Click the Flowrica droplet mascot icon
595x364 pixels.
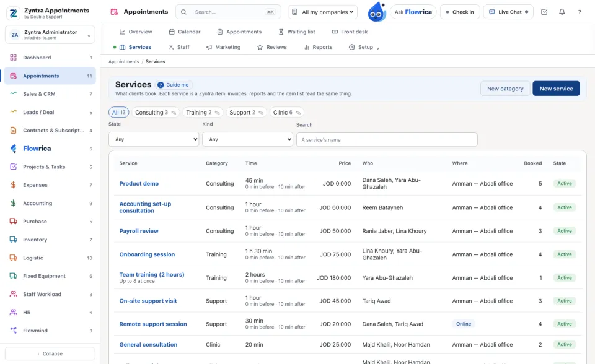(x=376, y=12)
